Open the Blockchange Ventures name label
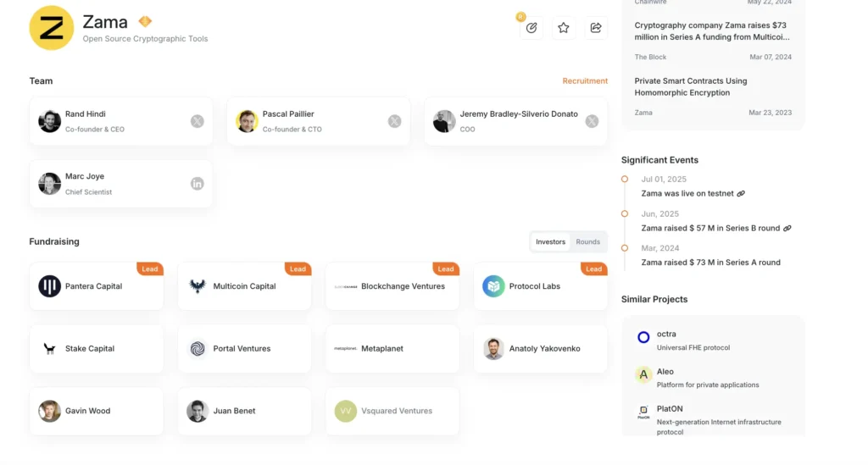 point(403,286)
